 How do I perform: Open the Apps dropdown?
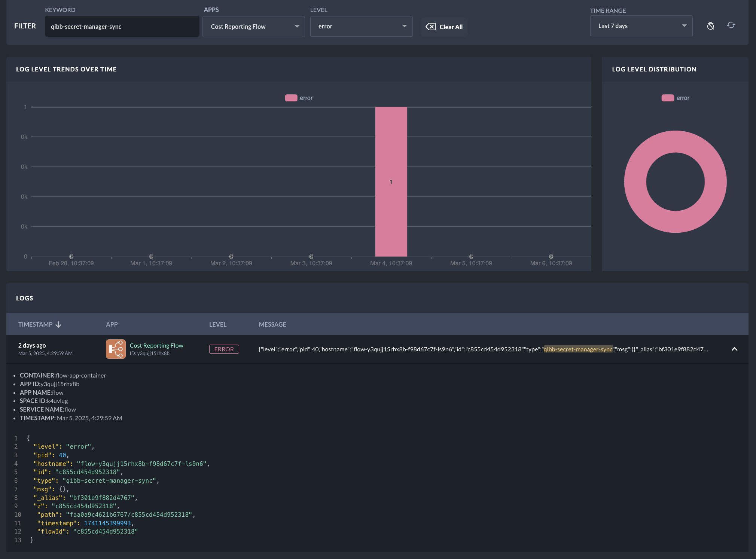pos(254,27)
